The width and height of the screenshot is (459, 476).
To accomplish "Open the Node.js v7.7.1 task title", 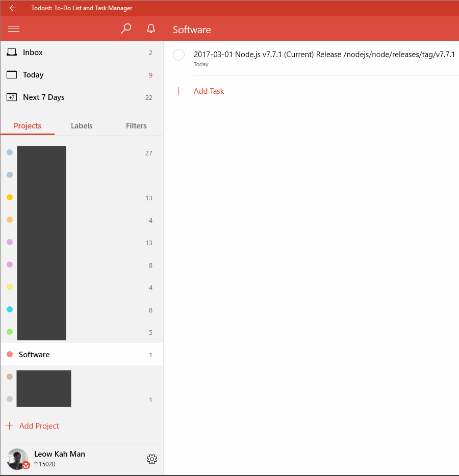I will click(x=324, y=55).
